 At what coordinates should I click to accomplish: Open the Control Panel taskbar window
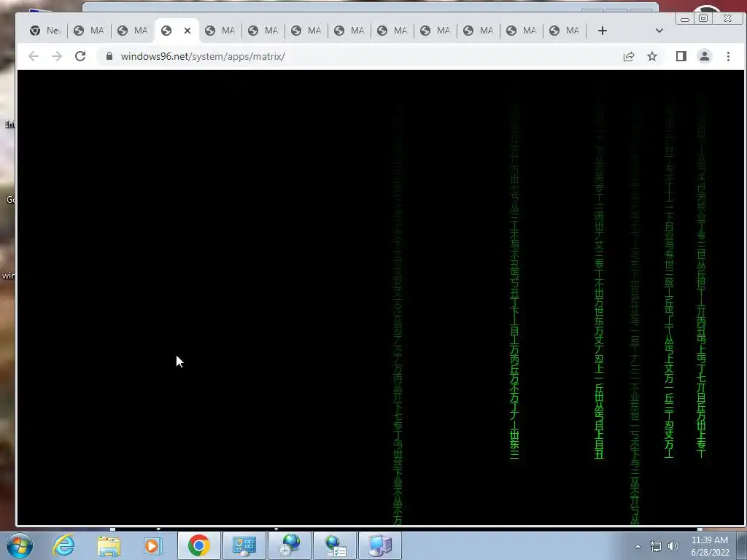pos(244,545)
